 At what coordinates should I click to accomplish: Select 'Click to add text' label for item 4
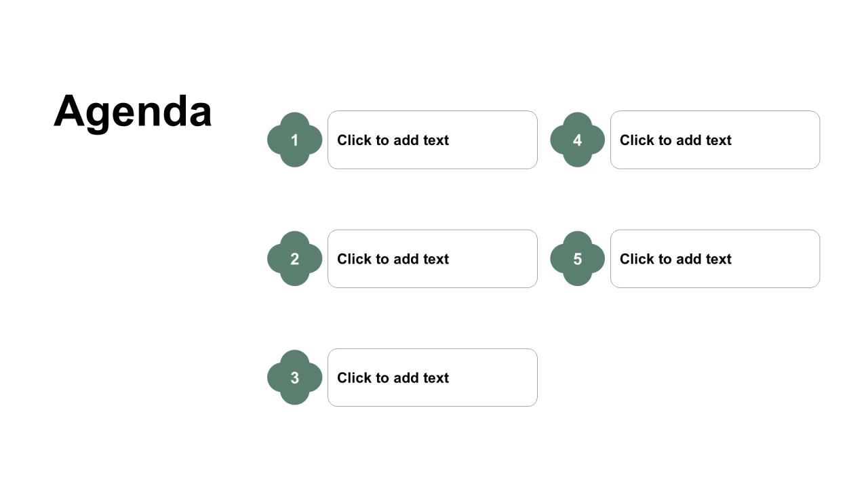[675, 140]
